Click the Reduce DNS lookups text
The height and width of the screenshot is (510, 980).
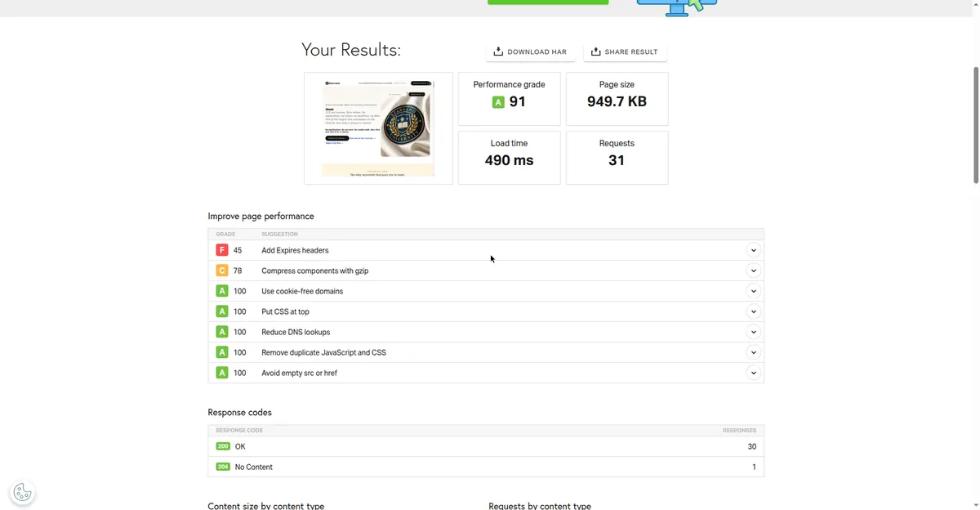tap(296, 332)
